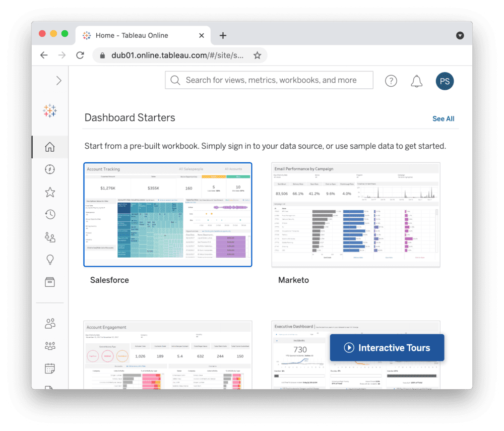Open the browser account dropdown arrow
Image resolution: width=504 pixels, height=431 pixels.
460,35
